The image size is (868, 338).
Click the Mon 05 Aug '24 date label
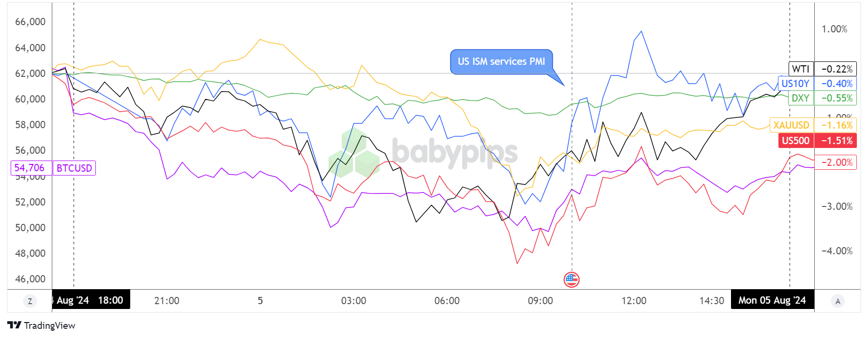coord(772,300)
